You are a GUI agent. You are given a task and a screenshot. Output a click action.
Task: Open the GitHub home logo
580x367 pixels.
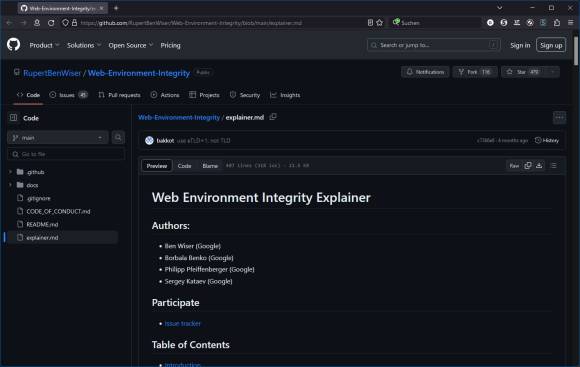[x=14, y=45]
